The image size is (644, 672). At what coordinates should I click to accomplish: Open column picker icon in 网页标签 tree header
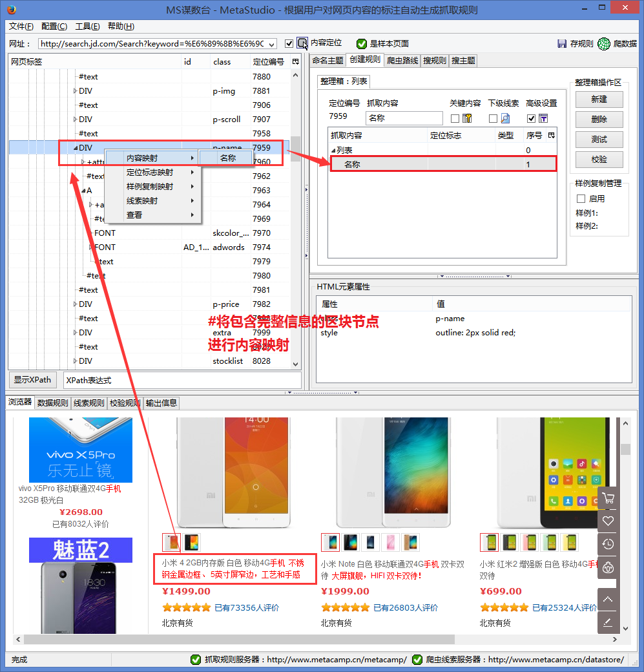pyautogui.click(x=296, y=62)
